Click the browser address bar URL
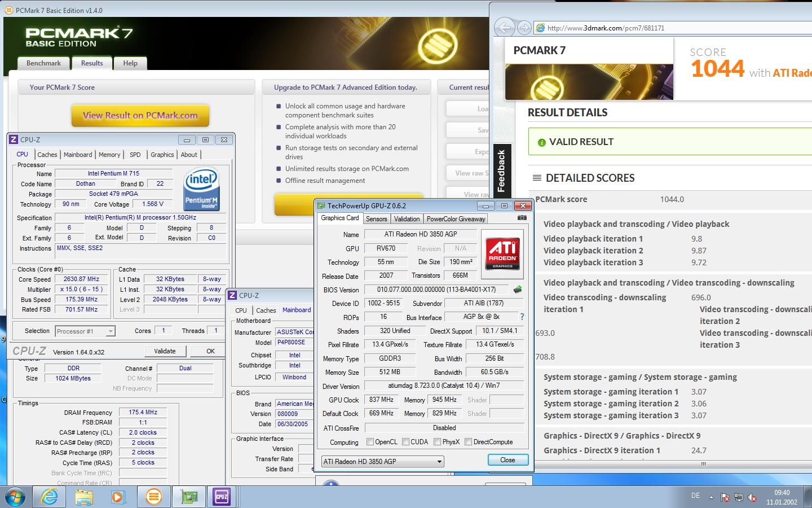This screenshot has height=508, width=812. 606,28
